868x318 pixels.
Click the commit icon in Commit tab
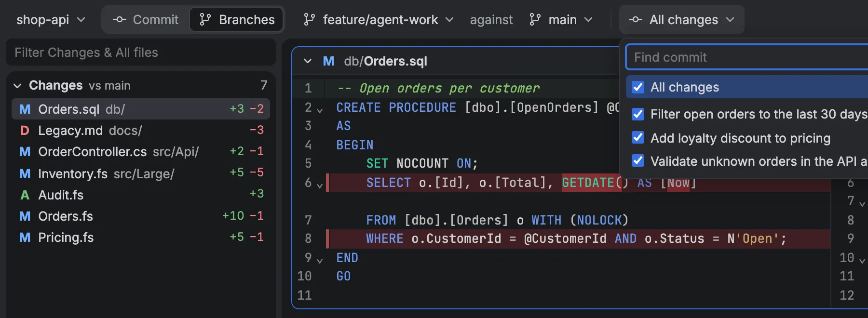point(119,20)
